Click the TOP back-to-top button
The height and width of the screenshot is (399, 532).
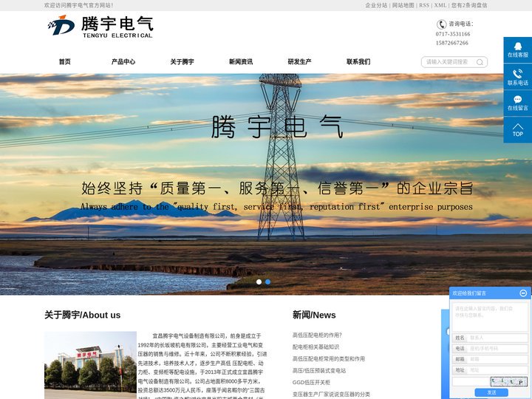click(517, 130)
